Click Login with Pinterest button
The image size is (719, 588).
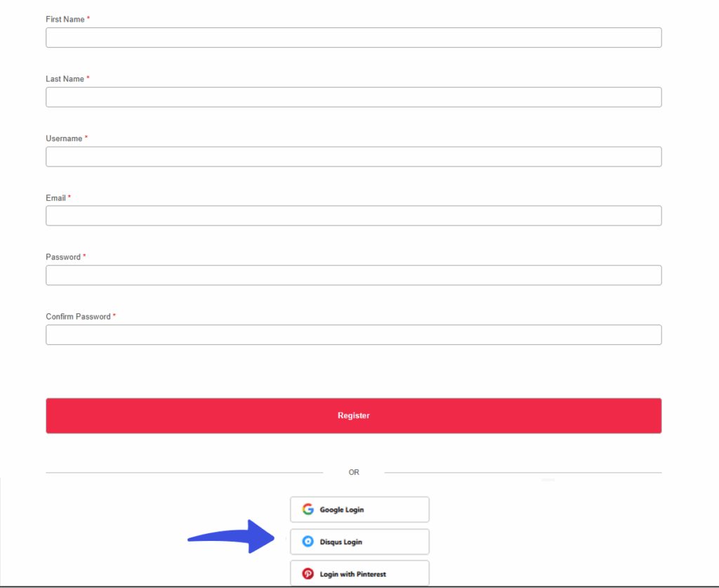[x=359, y=573]
